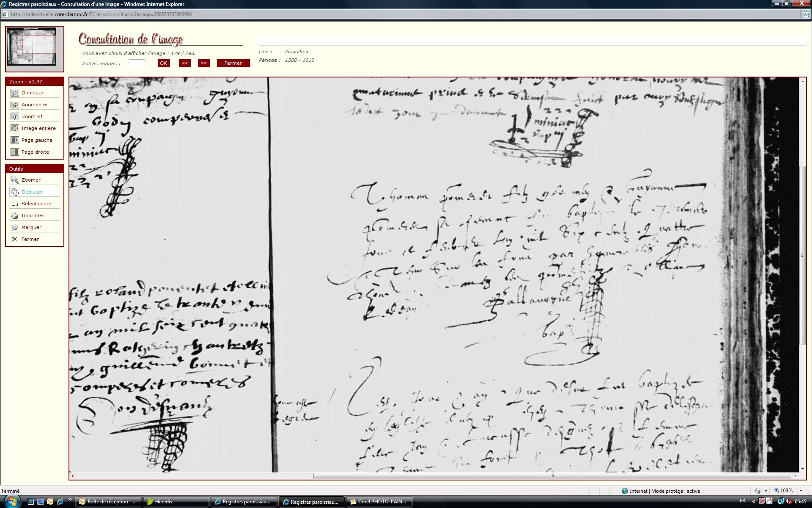This screenshot has height=508, width=812.
Task: Reset view with Zoom x1 icon
Action: (x=15, y=117)
